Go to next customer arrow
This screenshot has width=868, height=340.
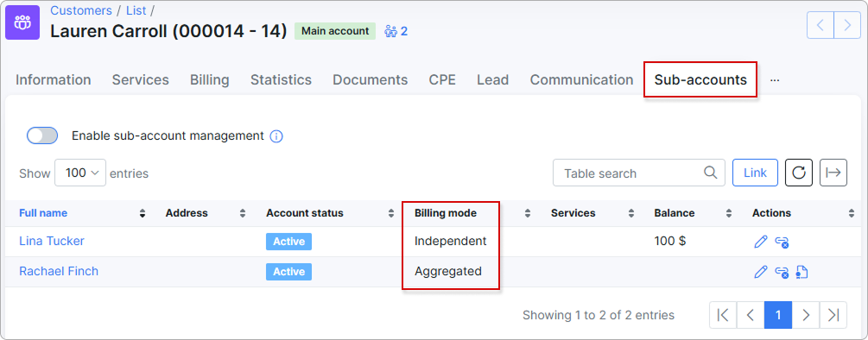(x=847, y=25)
